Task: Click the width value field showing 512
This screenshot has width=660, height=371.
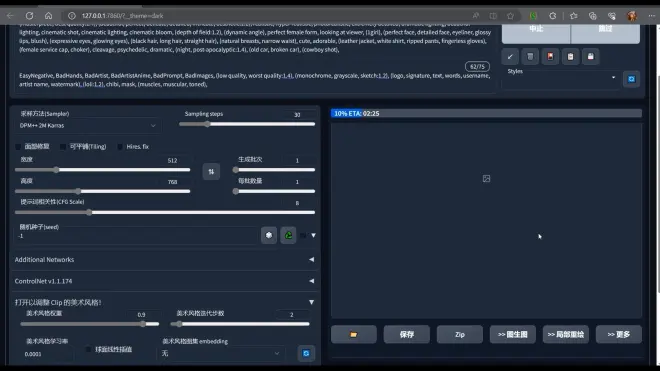Action: coord(172,160)
